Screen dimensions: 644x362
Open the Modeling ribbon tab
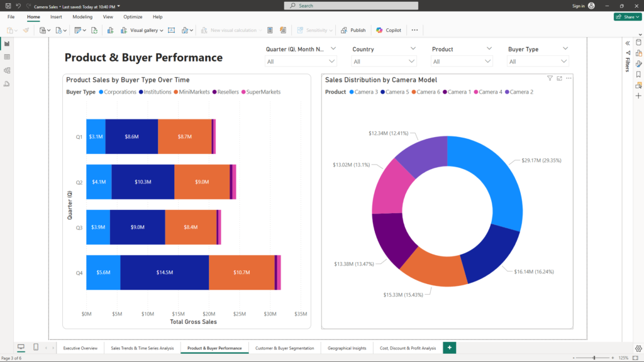pos(82,17)
